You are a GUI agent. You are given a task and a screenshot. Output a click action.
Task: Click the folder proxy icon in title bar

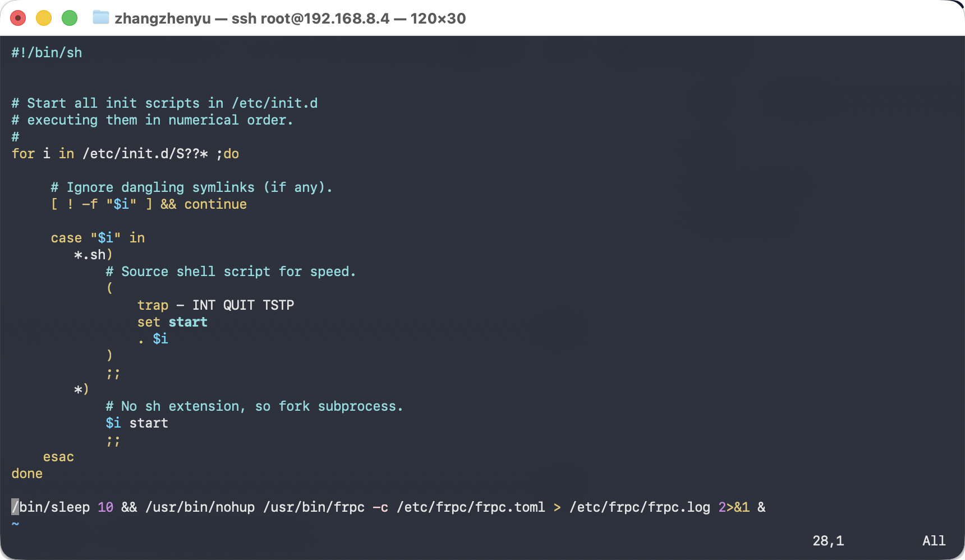tap(101, 18)
